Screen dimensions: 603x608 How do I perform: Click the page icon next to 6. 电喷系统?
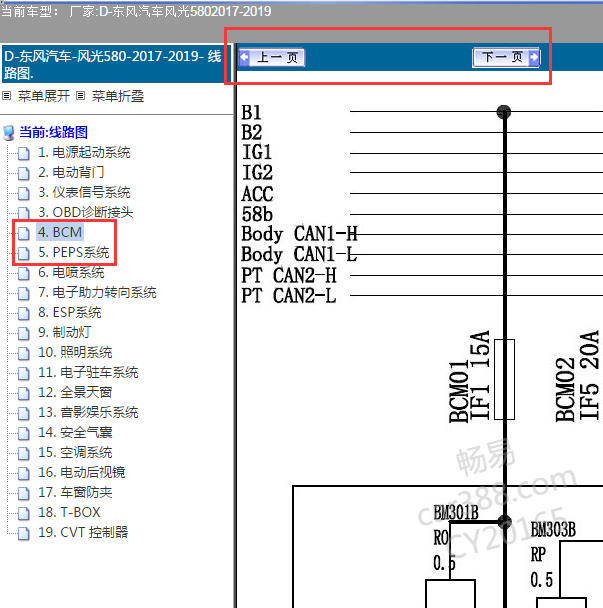[24, 273]
